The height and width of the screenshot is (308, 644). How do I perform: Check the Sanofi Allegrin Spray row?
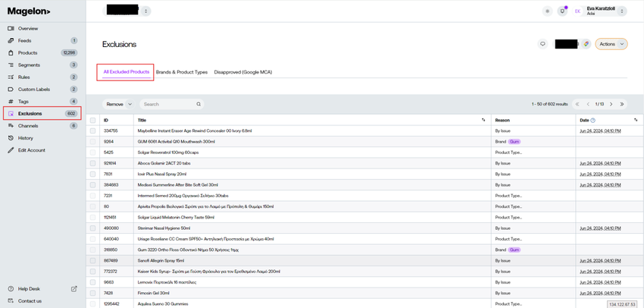click(x=93, y=261)
